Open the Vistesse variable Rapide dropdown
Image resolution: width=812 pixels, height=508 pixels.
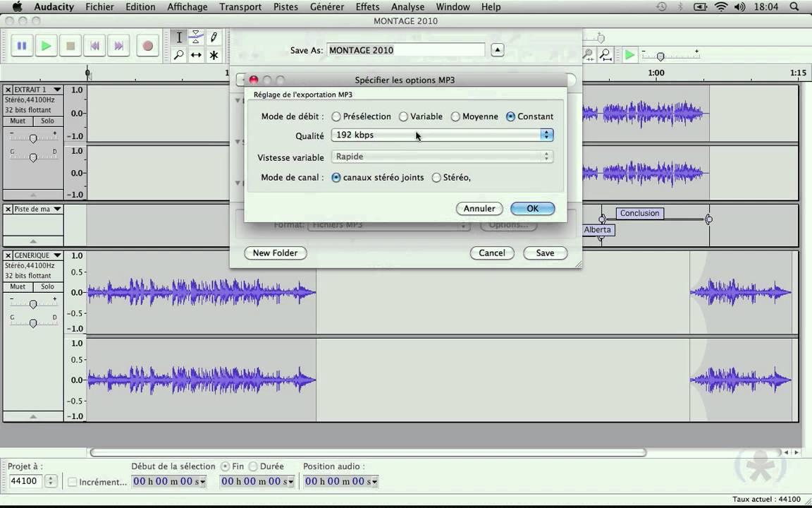[442, 157]
